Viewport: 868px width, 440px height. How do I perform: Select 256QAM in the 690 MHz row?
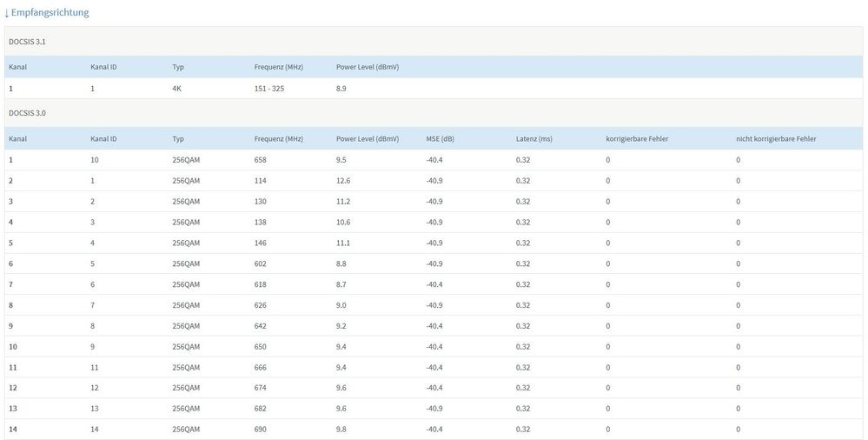point(186,430)
